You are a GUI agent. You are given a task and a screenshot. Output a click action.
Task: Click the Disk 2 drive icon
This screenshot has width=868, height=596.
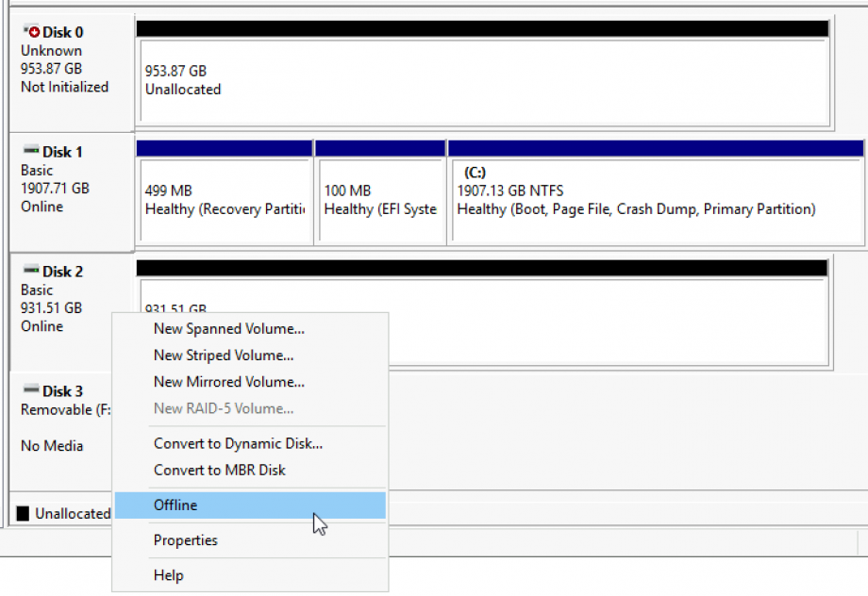[x=31, y=272]
